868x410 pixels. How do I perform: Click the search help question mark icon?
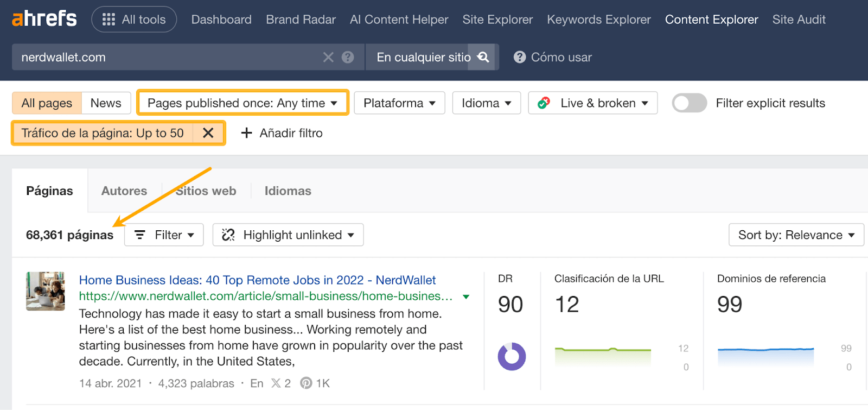pos(348,57)
